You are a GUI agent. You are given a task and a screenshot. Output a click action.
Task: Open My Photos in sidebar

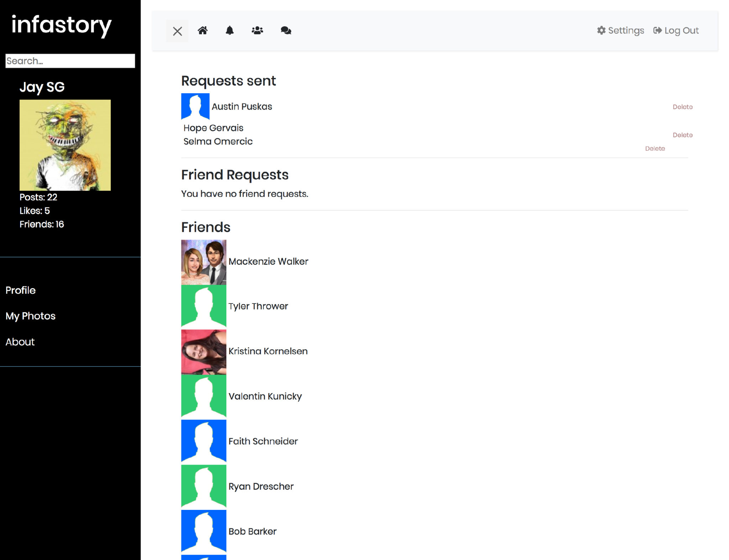click(x=31, y=316)
